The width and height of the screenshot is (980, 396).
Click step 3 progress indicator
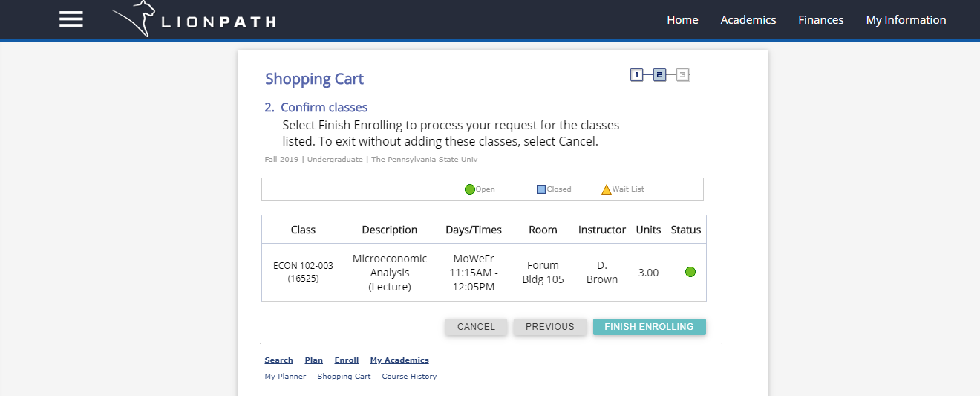682,74
